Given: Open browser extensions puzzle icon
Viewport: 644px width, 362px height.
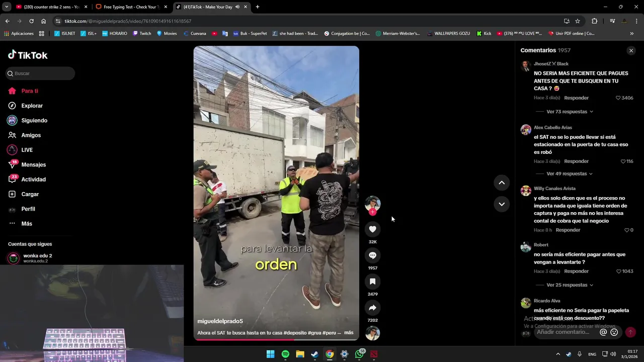Looking at the screenshot, I should pyautogui.click(x=595, y=21).
